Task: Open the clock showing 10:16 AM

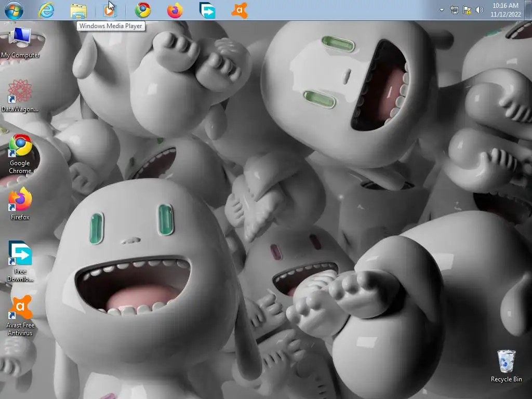Action: (506, 10)
